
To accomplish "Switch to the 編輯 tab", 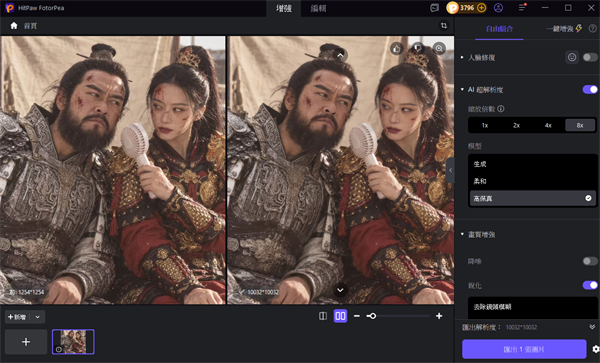I will point(318,8).
